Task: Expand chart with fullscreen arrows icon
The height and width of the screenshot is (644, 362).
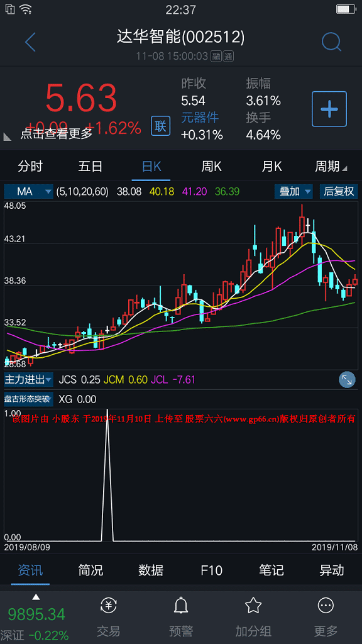Action: point(347,380)
